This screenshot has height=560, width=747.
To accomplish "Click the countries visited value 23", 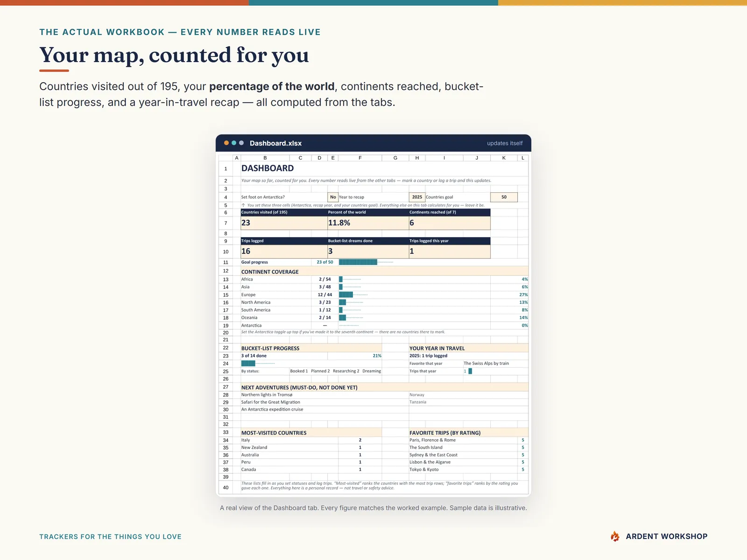I will [x=246, y=223].
